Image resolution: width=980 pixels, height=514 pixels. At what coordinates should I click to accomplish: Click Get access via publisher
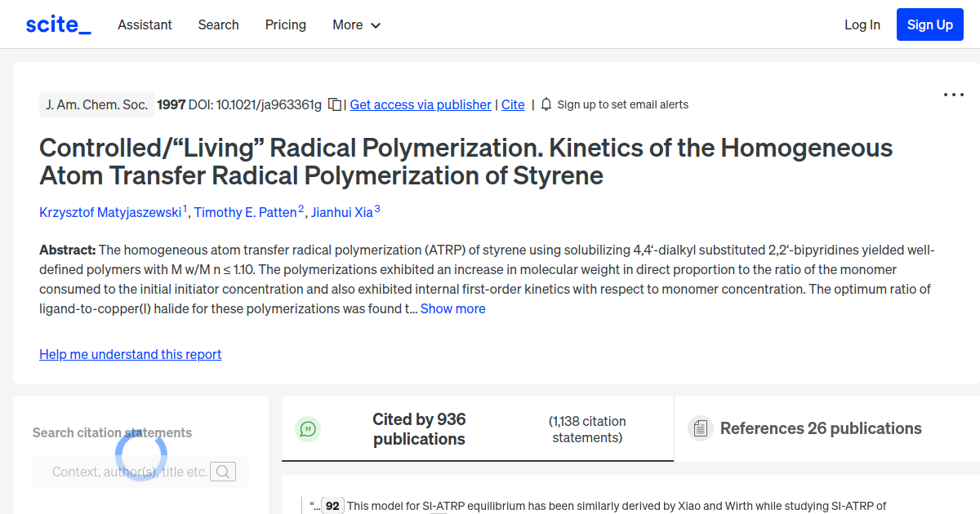[x=420, y=104]
